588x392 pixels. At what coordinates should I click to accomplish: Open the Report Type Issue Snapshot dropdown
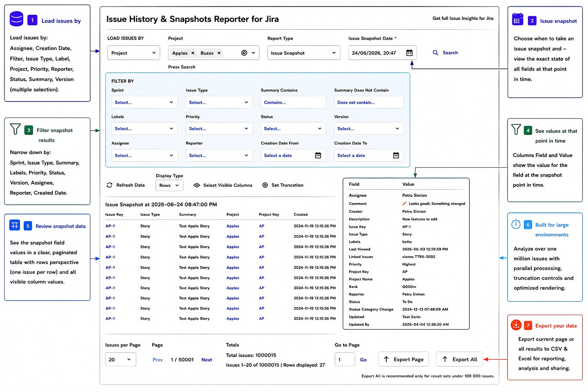pyautogui.click(x=304, y=53)
